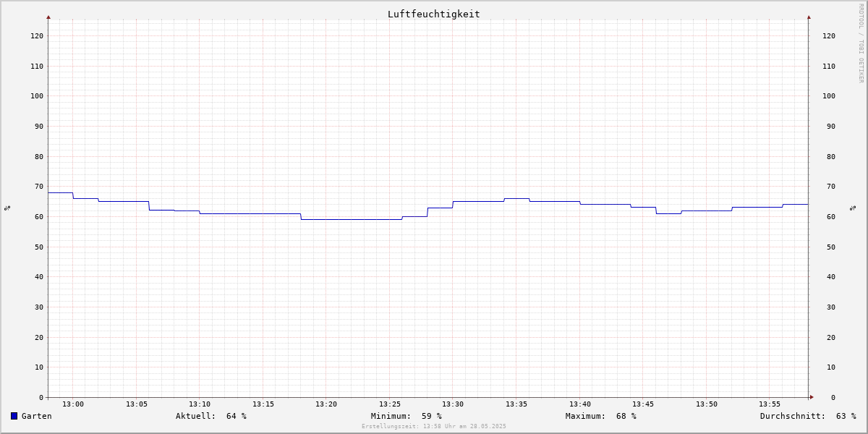Select the chart title Luftfeuchtigkeit
This screenshot has height=434, width=868.
tap(433, 14)
